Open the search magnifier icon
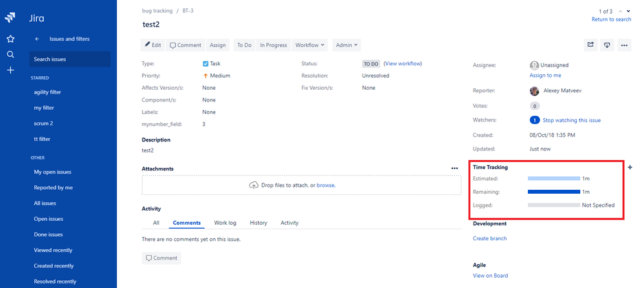 [x=11, y=55]
